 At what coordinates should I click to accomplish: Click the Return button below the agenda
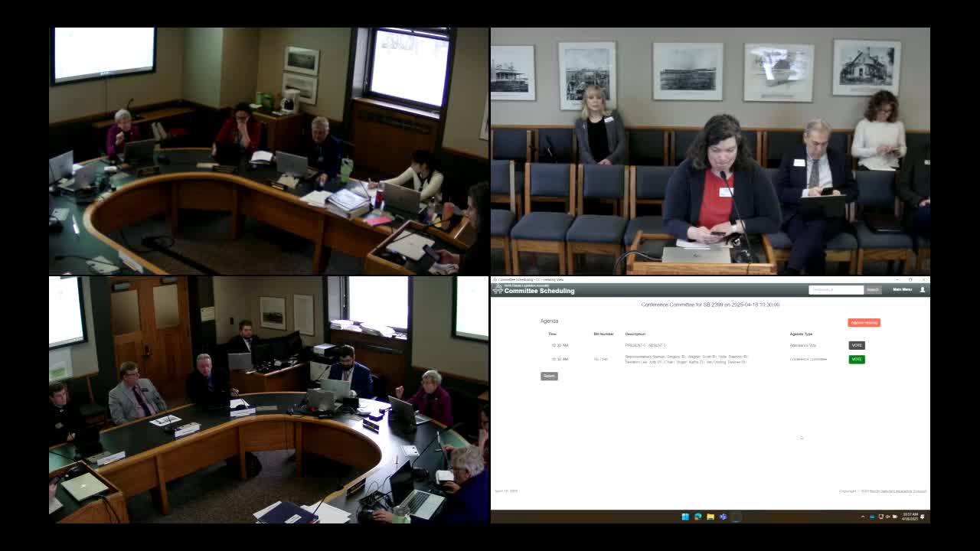point(548,376)
